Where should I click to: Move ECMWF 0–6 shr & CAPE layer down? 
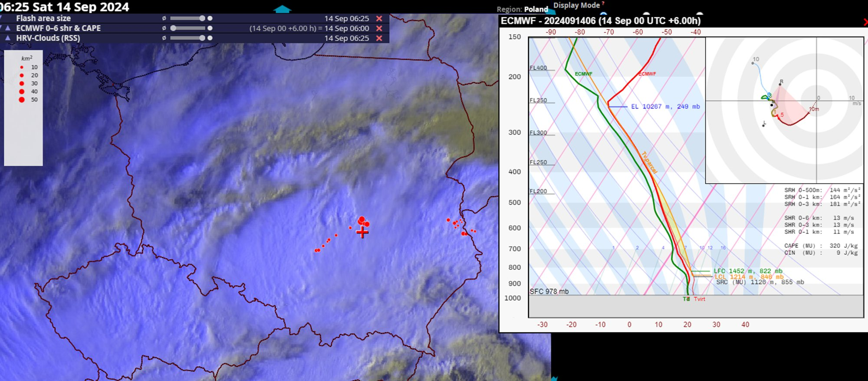[x=1, y=28]
